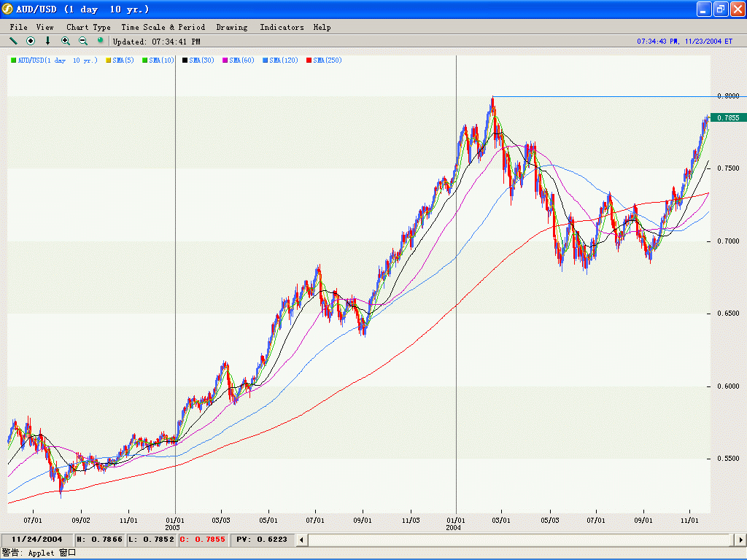
Task: Click the 0.6000 price axis label
Action: (x=728, y=386)
